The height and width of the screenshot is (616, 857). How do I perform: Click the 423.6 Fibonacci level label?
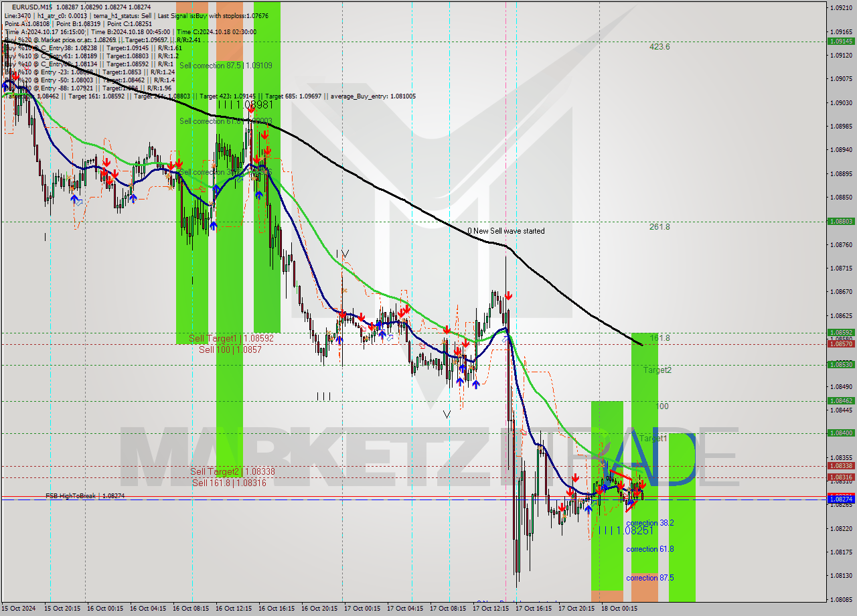[x=659, y=47]
